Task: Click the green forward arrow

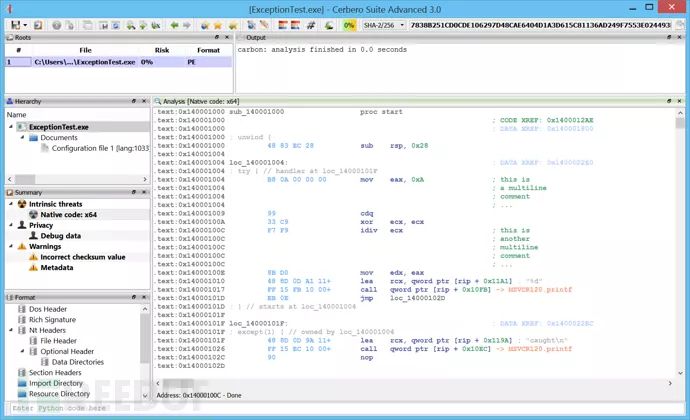Action: [x=189, y=24]
